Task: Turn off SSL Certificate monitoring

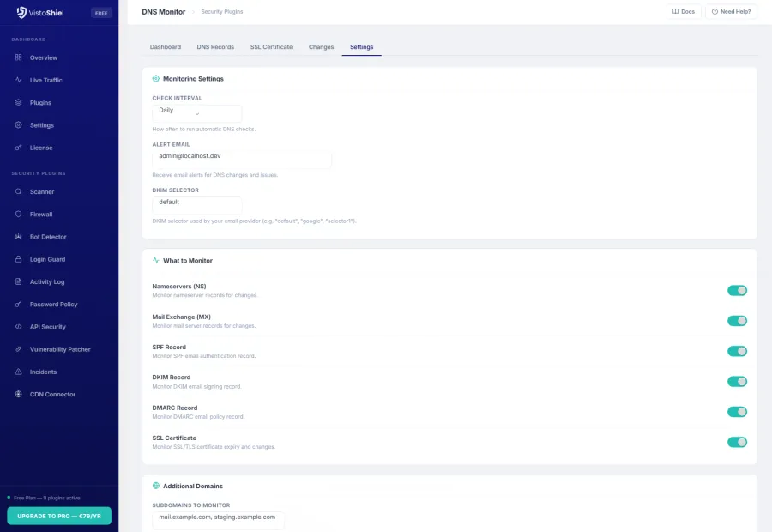Action: pyautogui.click(x=738, y=442)
